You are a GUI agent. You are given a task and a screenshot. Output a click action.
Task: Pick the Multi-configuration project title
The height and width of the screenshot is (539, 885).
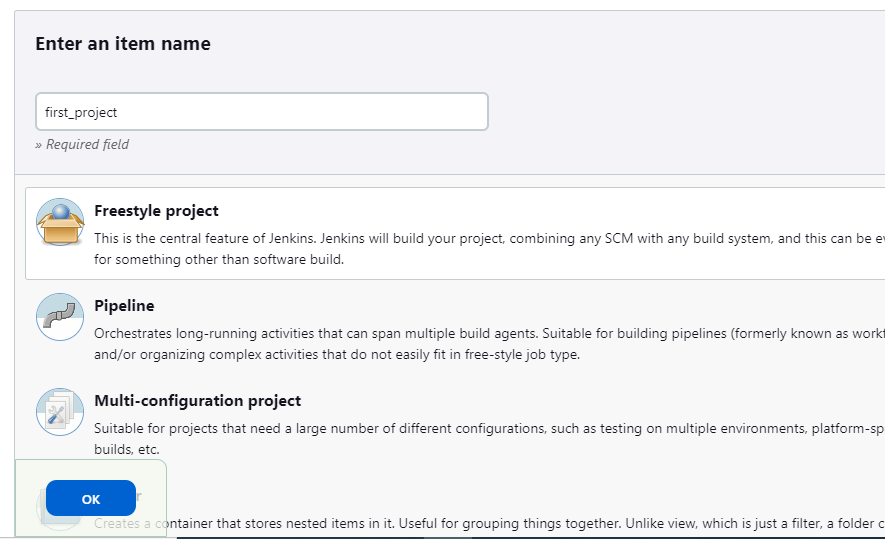(x=197, y=401)
